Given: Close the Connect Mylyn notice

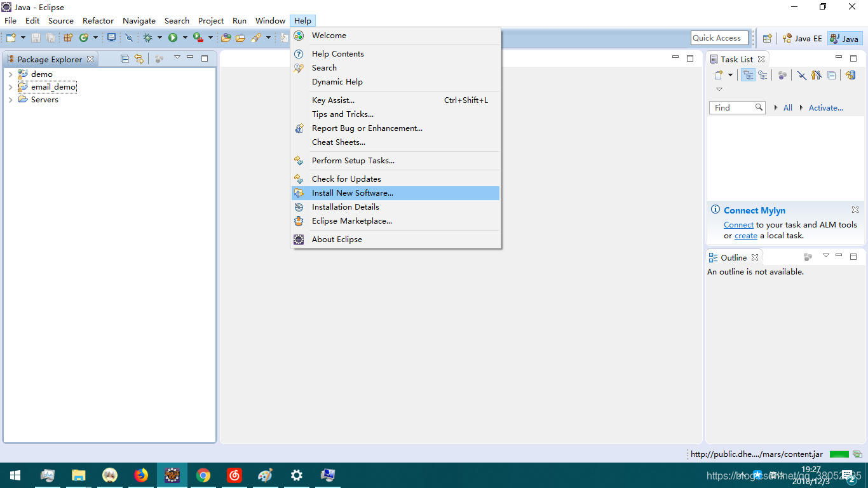Looking at the screenshot, I should (855, 210).
